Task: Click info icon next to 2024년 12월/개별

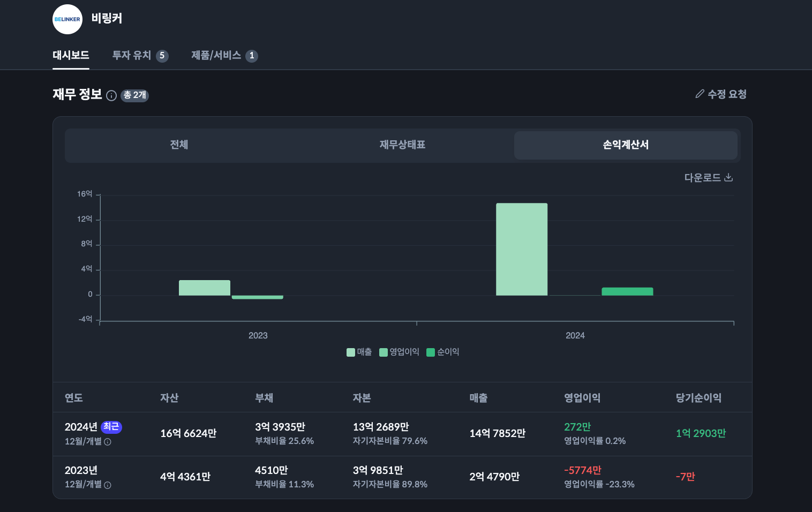Action: pyautogui.click(x=108, y=442)
